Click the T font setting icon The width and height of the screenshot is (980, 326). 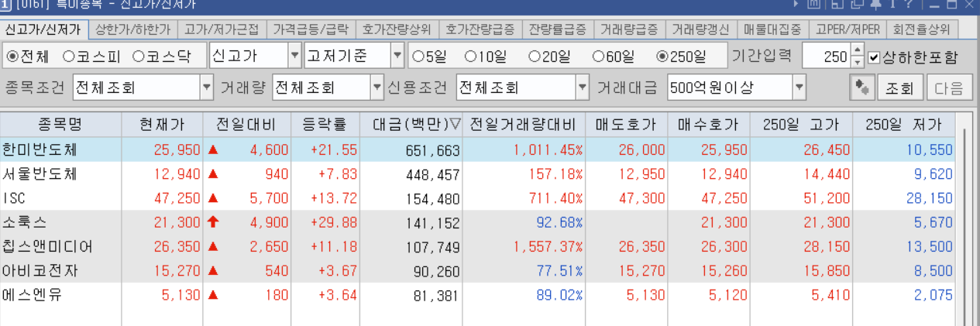[893, 4]
